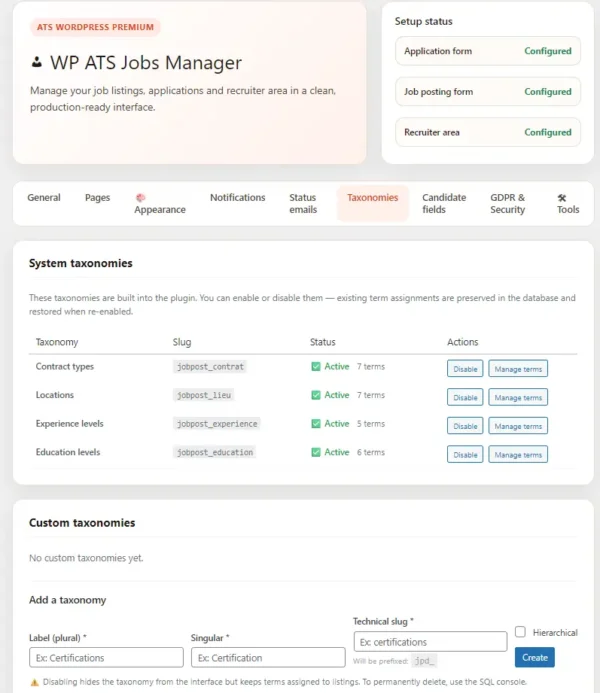Click the Taxonomy column header

57,342
